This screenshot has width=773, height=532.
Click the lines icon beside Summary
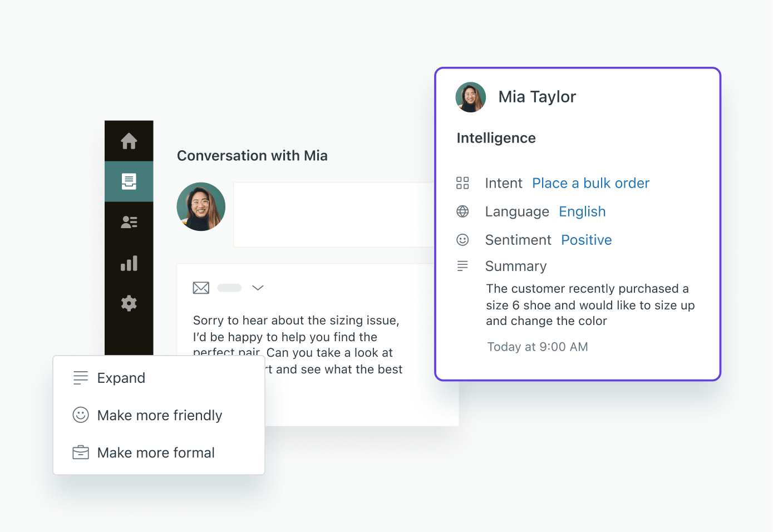click(462, 266)
